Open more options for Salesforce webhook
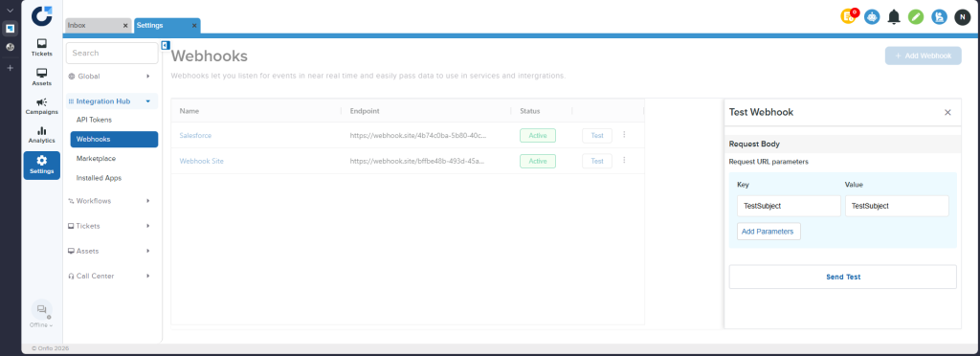 point(624,134)
